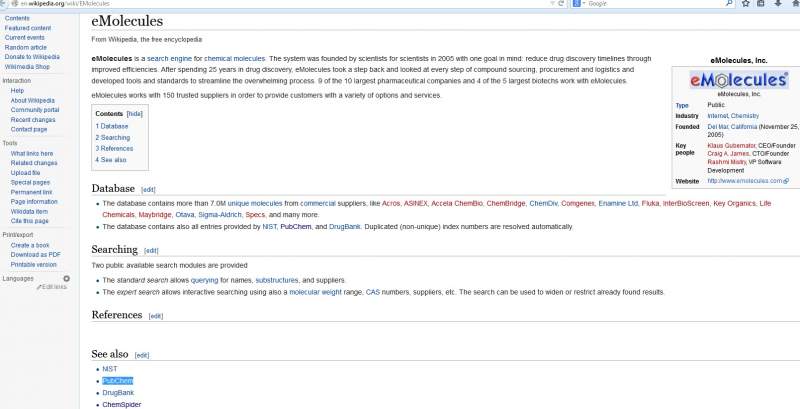Click the bookmark star icon
The image size is (800, 409).
click(745, 4)
